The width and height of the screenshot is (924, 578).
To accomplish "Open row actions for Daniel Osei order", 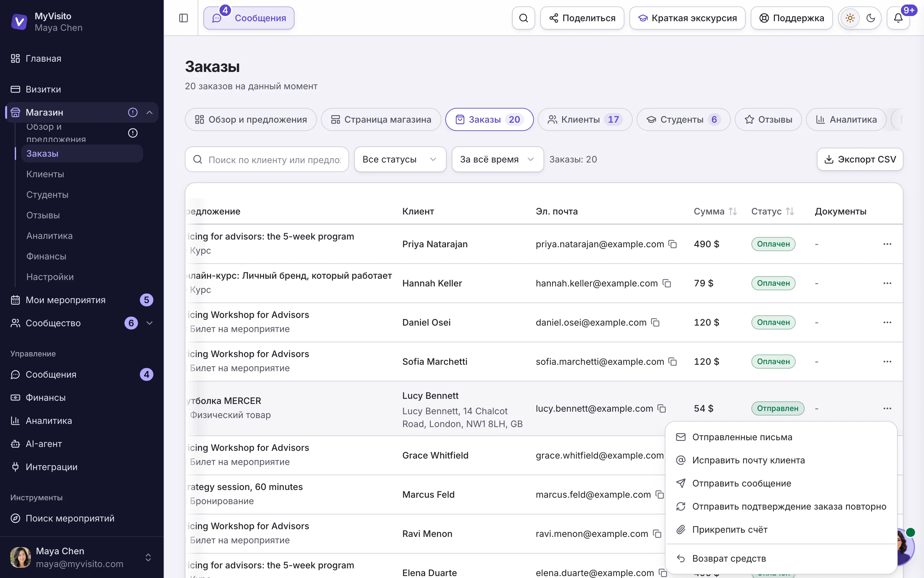I will (887, 322).
